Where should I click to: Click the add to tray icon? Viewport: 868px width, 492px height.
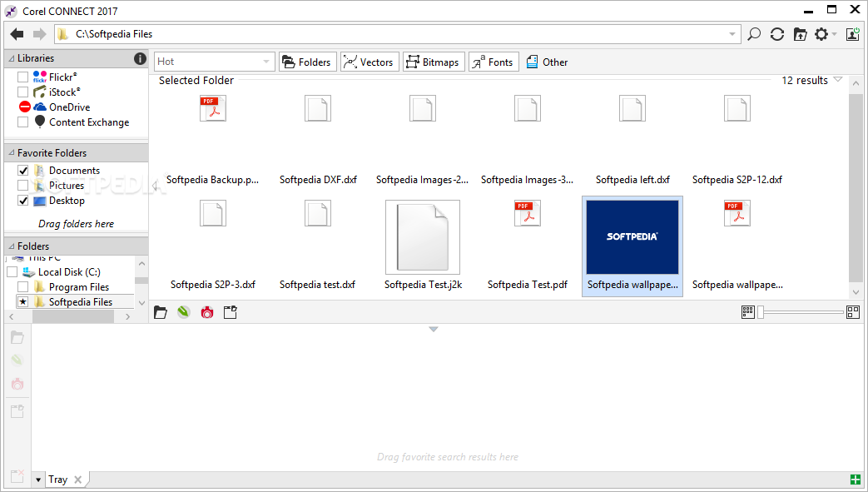(231, 312)
